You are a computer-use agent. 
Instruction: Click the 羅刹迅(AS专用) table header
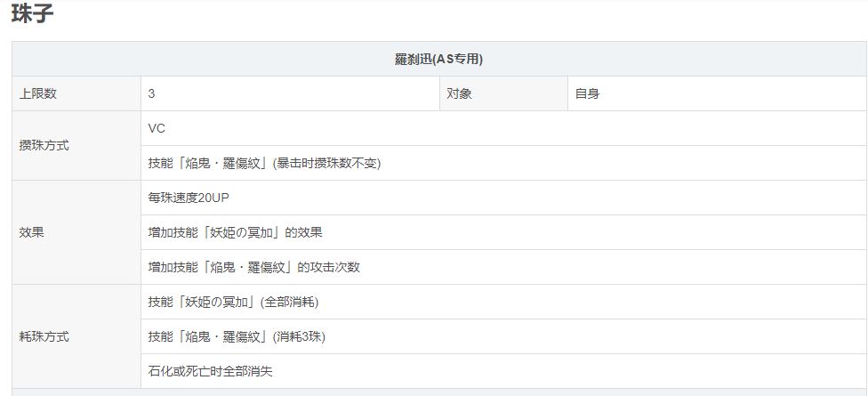439,60
